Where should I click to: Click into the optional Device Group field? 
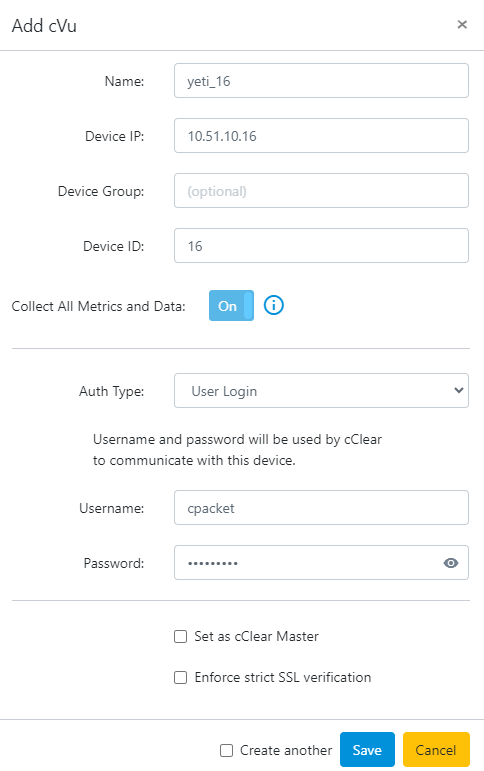321,191
